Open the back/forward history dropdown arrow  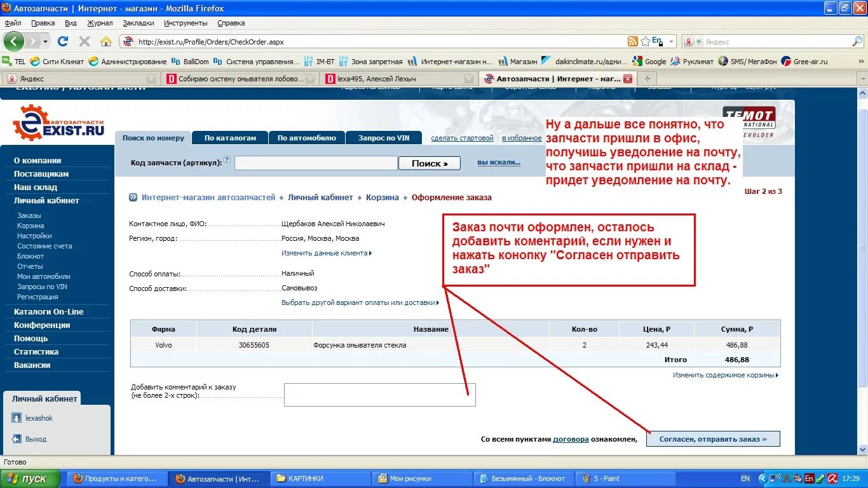coord(45,42)
